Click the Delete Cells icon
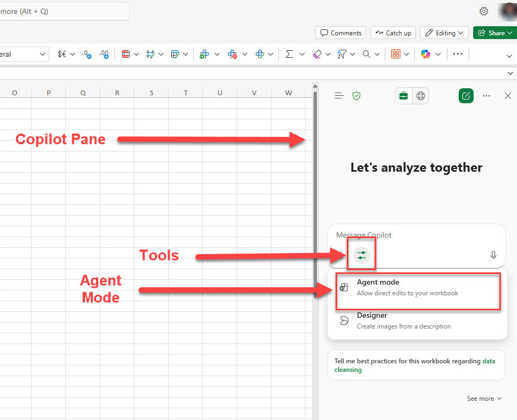517x420 pixels. (x=232, y=54)
